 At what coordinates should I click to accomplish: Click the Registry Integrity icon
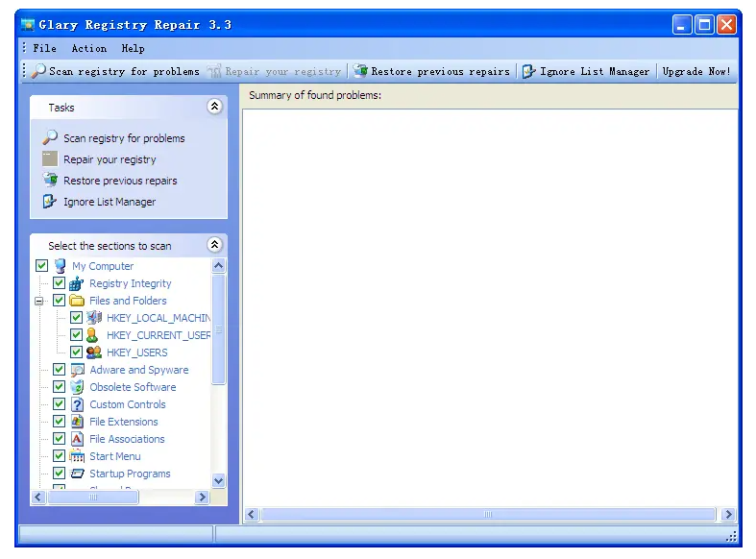[x=77, y=283]
